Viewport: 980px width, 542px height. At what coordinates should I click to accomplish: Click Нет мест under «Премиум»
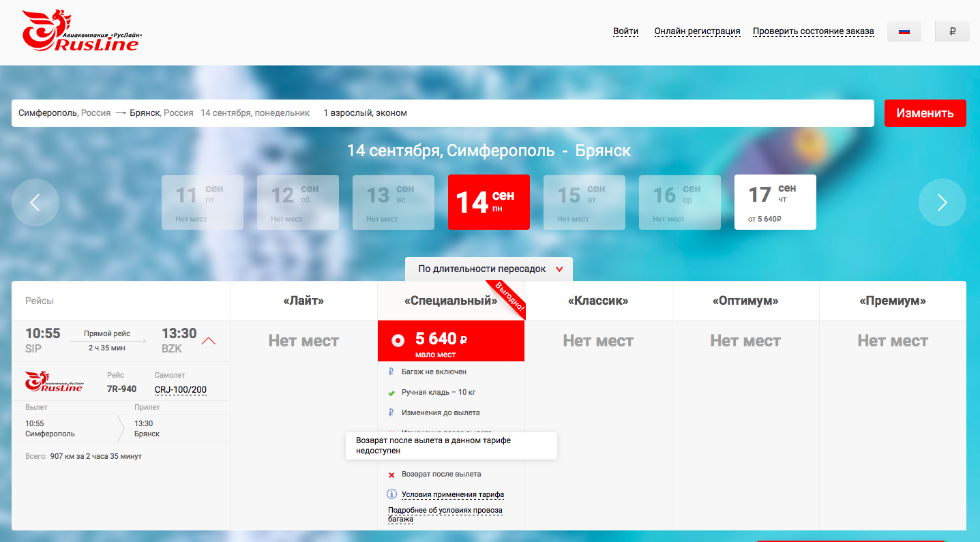893,341
